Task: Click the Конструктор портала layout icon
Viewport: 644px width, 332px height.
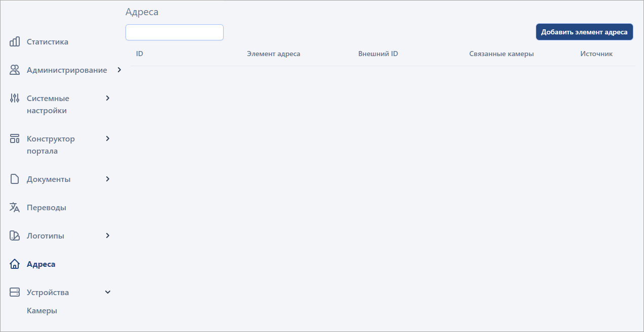Action: coord(15,139)
